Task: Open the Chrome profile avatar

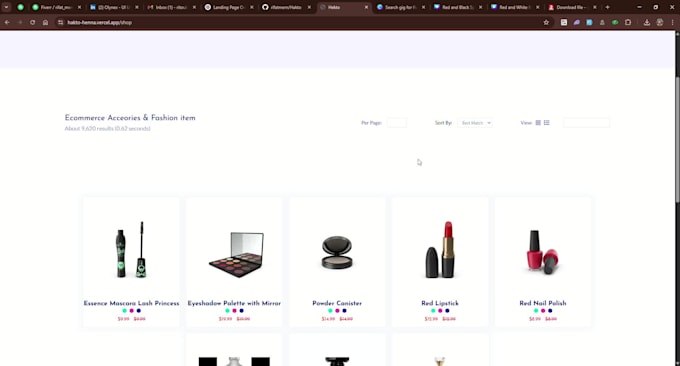Action: click(660, 22)
